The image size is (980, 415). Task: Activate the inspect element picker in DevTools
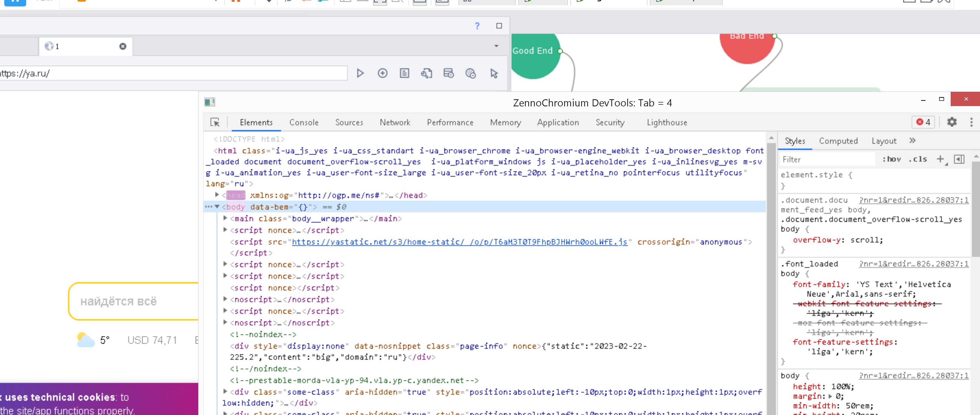pyautogui.click(x=215, y=122)
